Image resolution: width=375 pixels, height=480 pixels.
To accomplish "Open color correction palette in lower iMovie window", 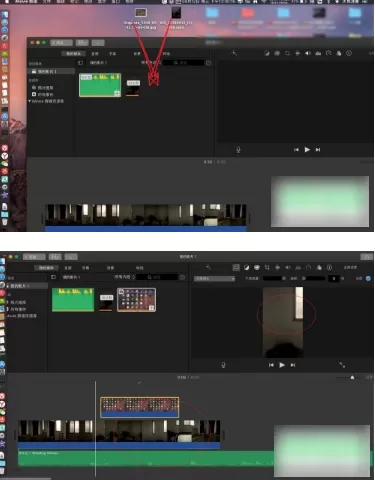I will pos(257,267).
